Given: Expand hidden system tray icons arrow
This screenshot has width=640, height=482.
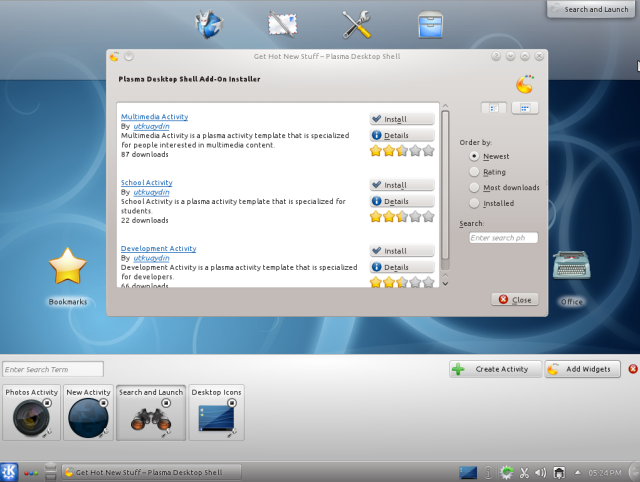Looking at the screenshot, I should tap(578, 473).
